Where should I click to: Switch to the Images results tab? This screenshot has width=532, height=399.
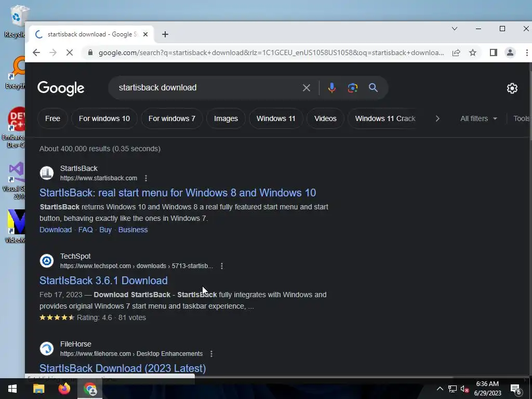225,118
